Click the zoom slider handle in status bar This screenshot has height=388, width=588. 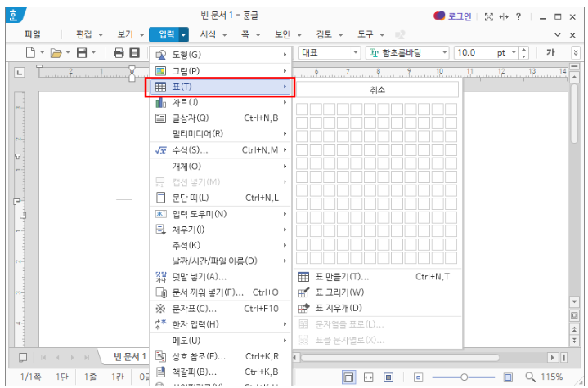pyautogui.click(x=464, y=377)
